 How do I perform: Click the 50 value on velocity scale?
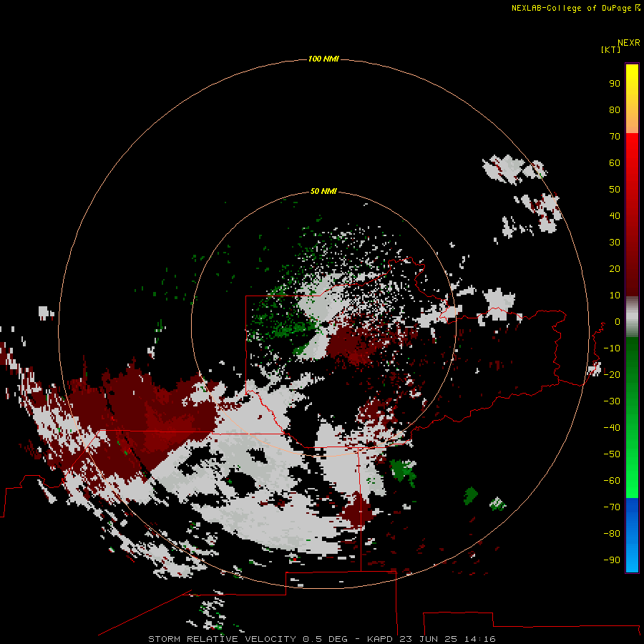615,190
